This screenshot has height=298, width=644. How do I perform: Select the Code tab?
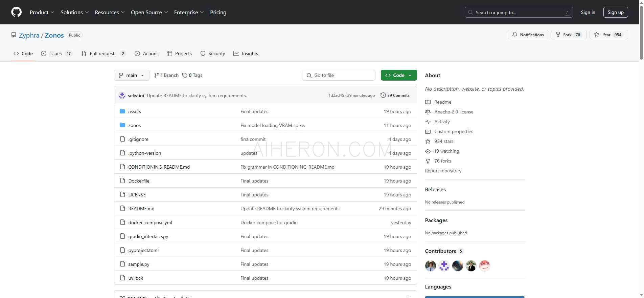(x=23, y=54)
